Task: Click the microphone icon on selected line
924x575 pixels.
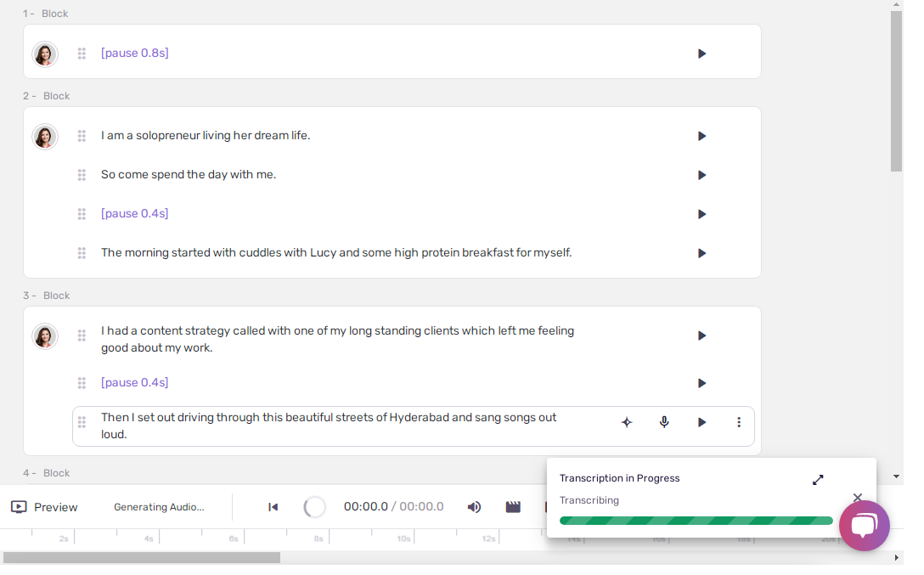Action: [x=664, y=422]
